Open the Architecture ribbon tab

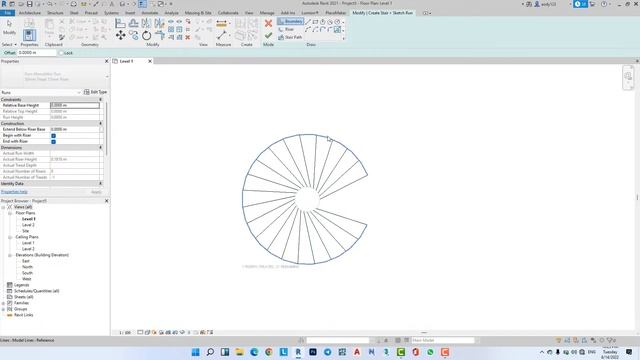[30, 13]
